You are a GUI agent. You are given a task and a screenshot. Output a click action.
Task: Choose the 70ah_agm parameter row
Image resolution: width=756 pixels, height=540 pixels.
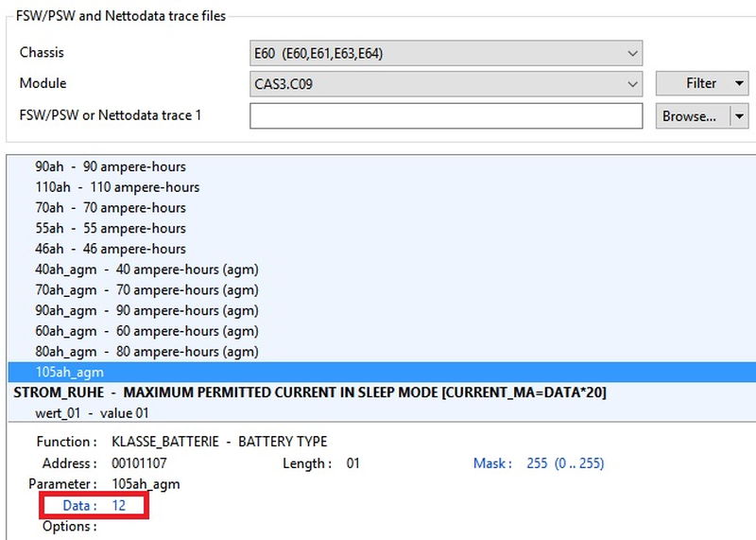click(x=146, y=290)
